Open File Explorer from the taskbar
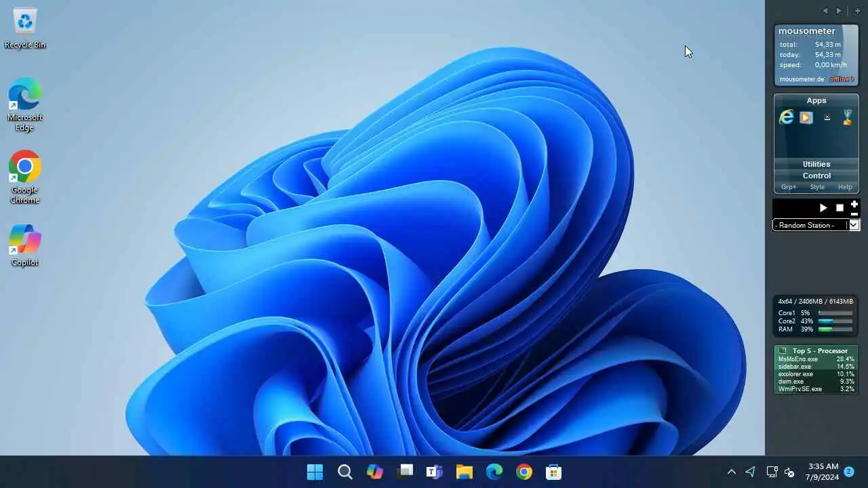868x488 pixels. [465, 472]
